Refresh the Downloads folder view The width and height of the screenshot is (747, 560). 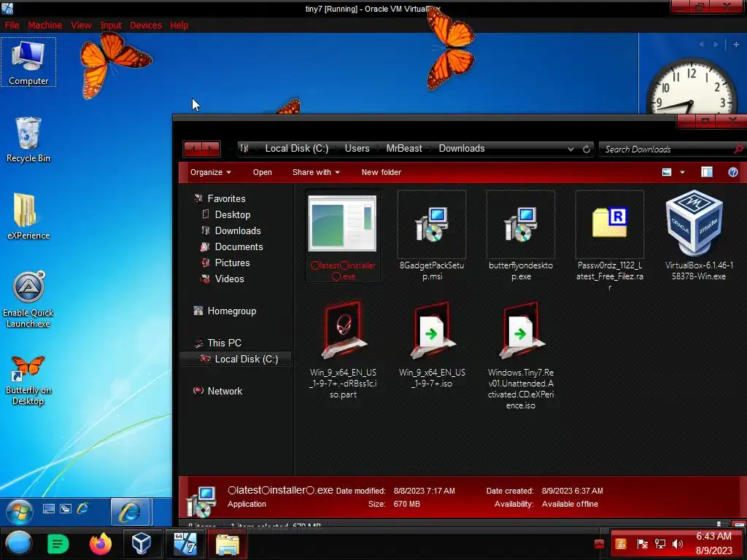(587, 149)
